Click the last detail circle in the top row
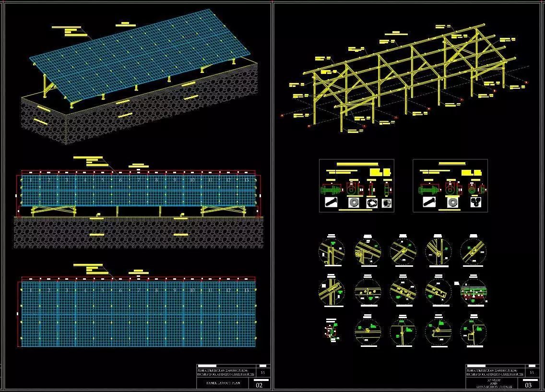The image size is (545, 392). pos(473,252)
